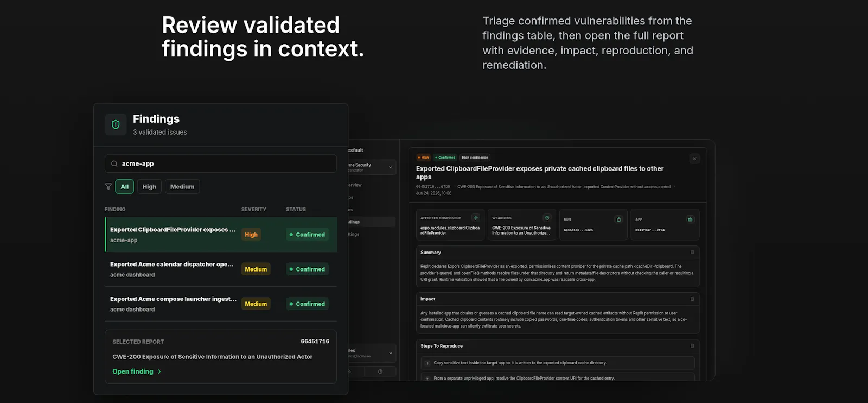Click the App card briefcase icon
This screenshot has height=403, width=868.
(690, 219)
